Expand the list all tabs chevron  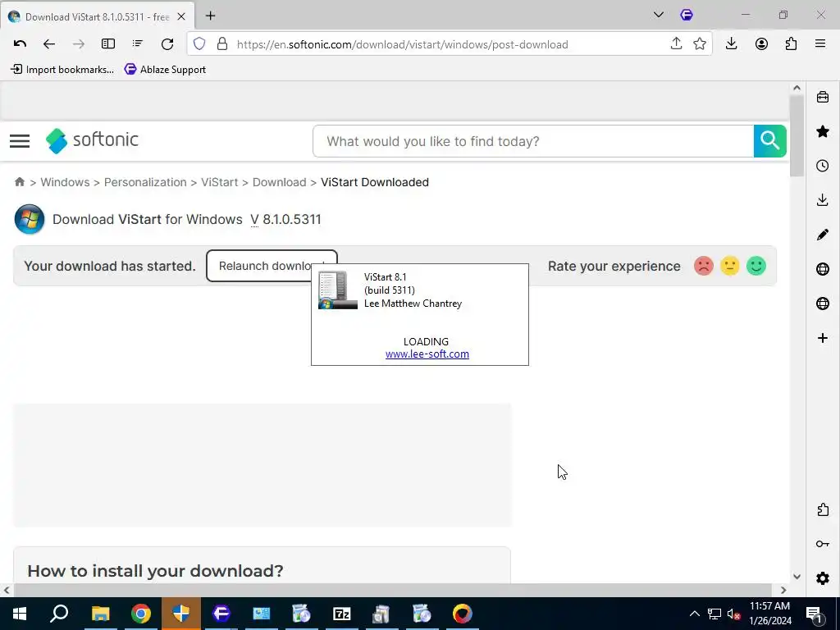pyautogui.click(x=659, y=15)
